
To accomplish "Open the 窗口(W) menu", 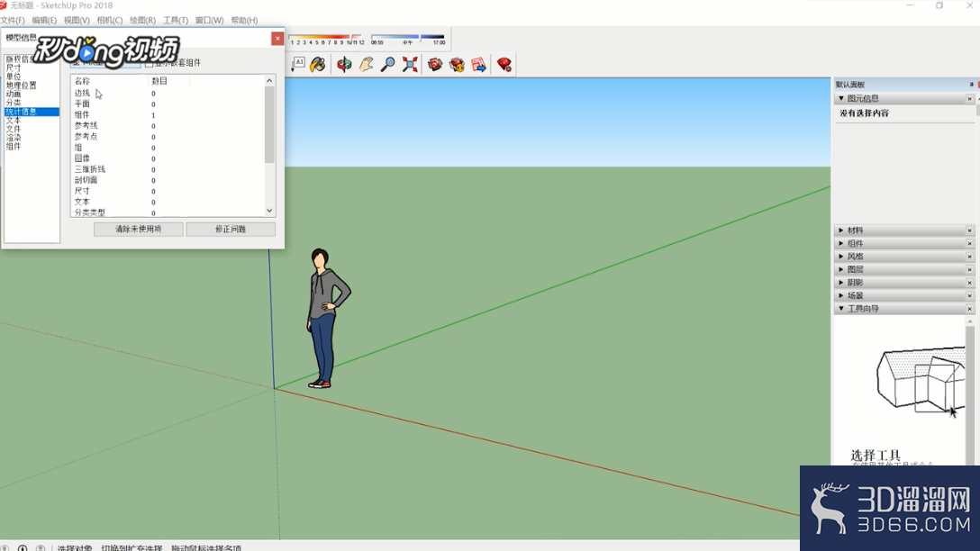I will pos(209,20).
